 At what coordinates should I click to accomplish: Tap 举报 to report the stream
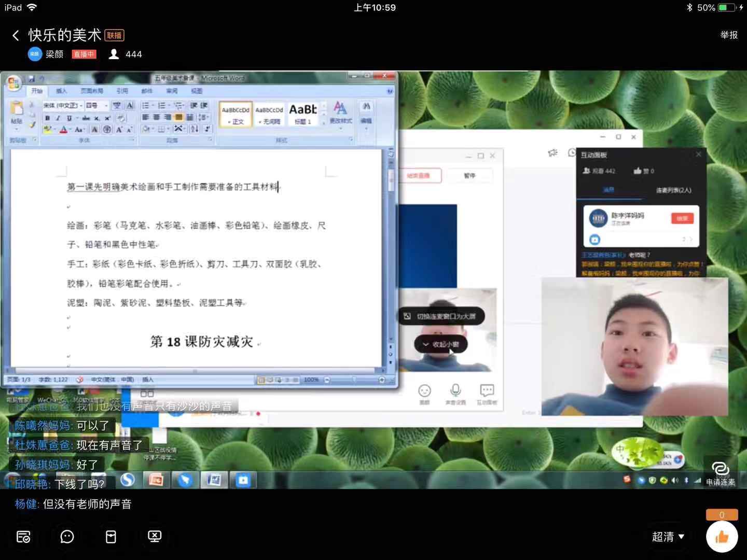pyautogui.click(x=728, y=35)
